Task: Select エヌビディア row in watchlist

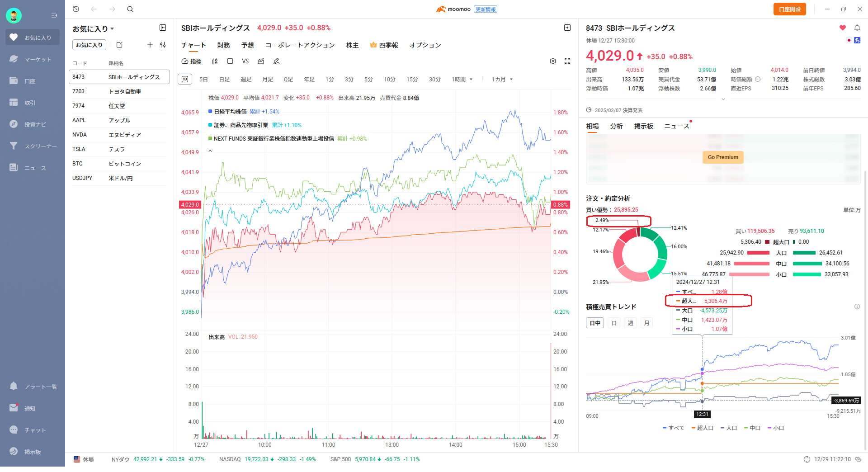Action: (119, 135)
